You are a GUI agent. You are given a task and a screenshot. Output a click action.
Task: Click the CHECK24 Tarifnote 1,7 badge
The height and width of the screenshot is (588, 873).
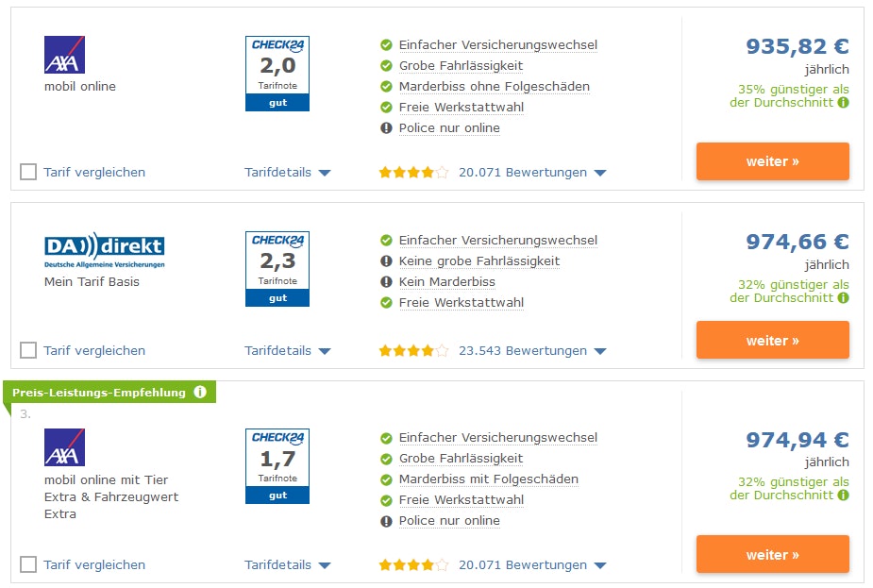pyautogui.click(x=277, y=466)
